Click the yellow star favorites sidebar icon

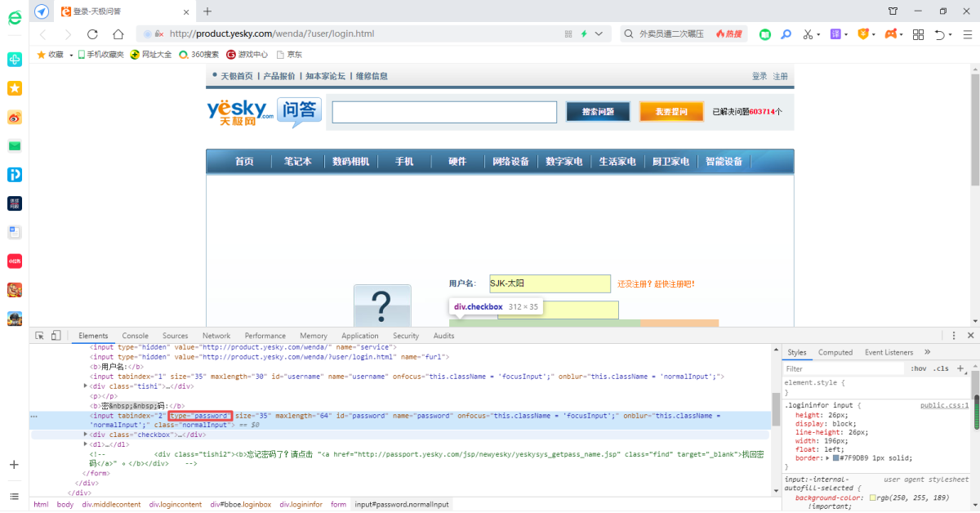click(15, 88)
